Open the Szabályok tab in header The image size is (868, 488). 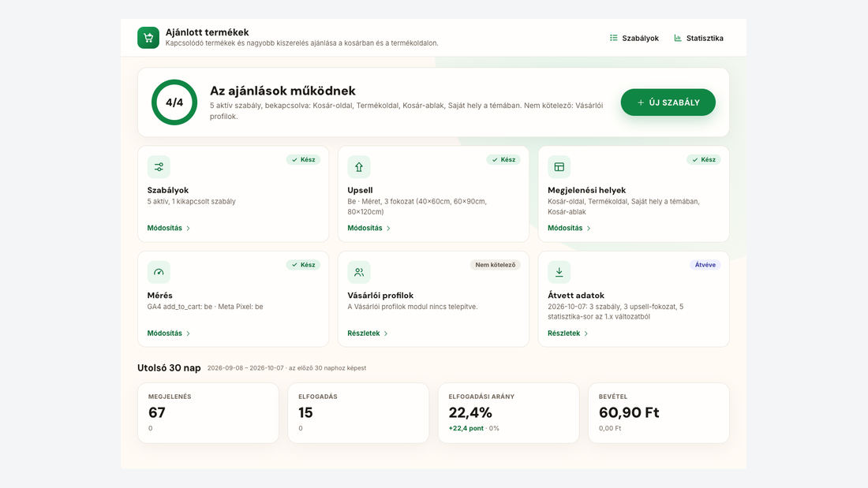coord(634,38)
